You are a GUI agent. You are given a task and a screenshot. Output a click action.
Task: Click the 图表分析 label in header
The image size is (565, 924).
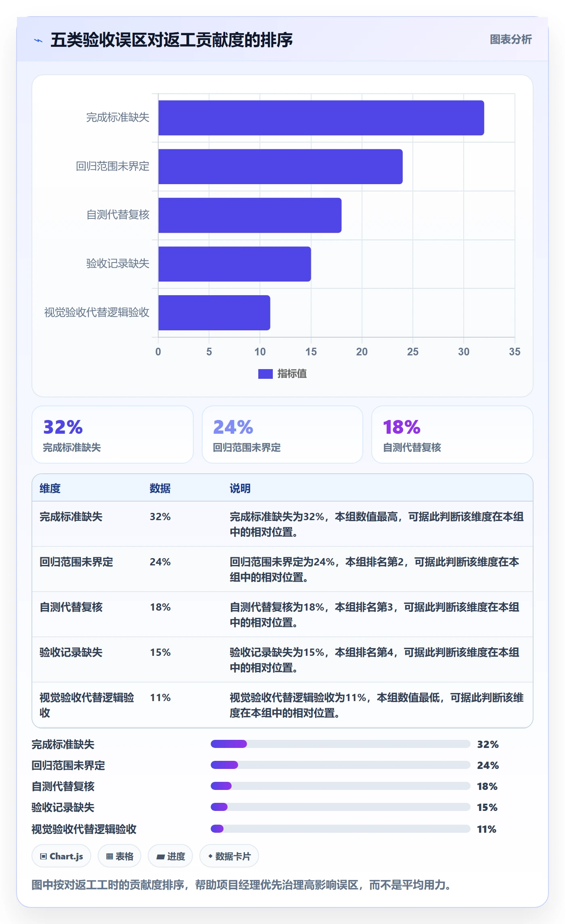[511, 39]
